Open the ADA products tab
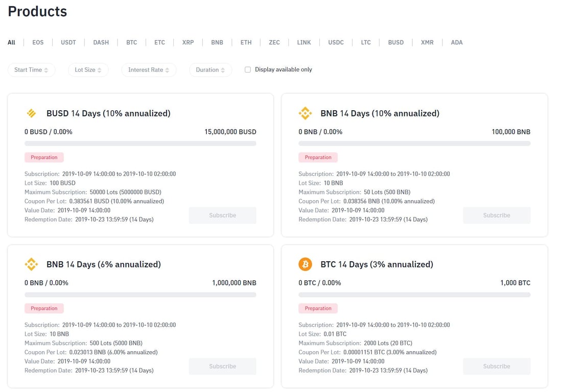 click(457, 42)
